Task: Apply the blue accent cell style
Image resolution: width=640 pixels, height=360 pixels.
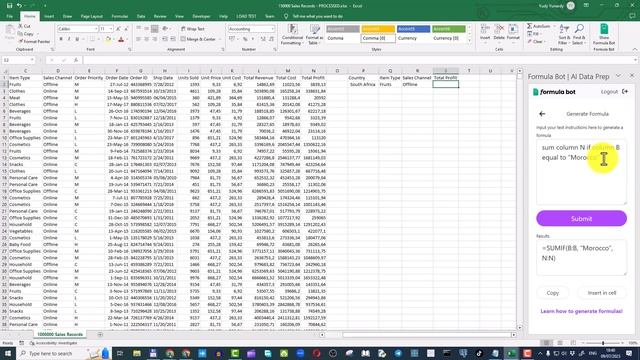Action: coord(413,29)
